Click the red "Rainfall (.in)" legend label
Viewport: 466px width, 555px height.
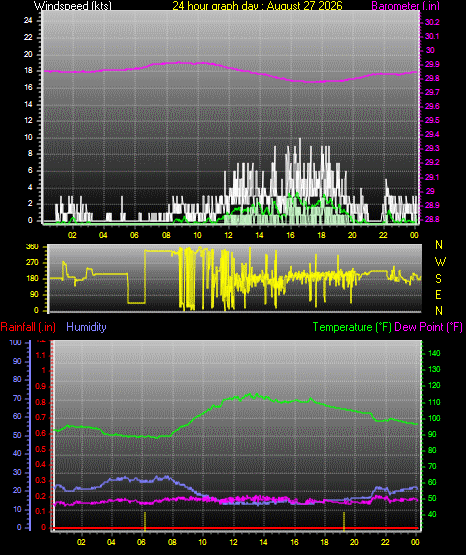pyautogui.click(x=28, y=327)
